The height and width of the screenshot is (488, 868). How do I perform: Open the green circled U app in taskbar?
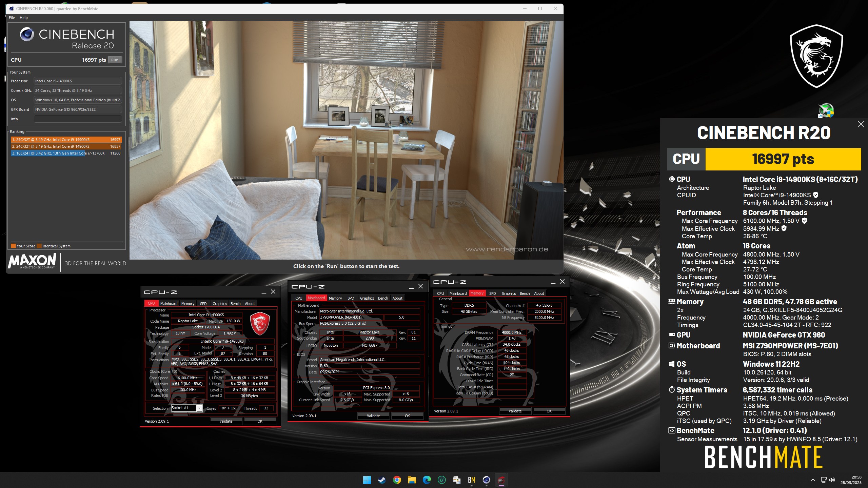pos(441,480)
